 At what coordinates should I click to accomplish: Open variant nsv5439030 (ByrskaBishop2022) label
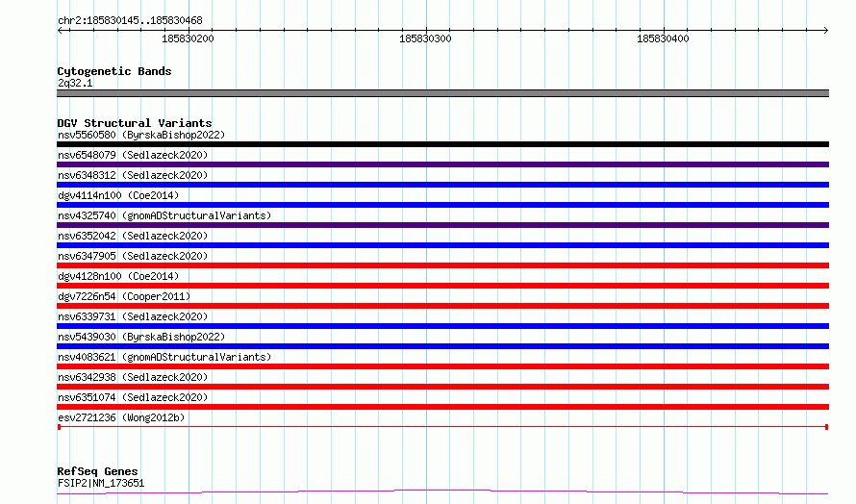tap(141, 337)
